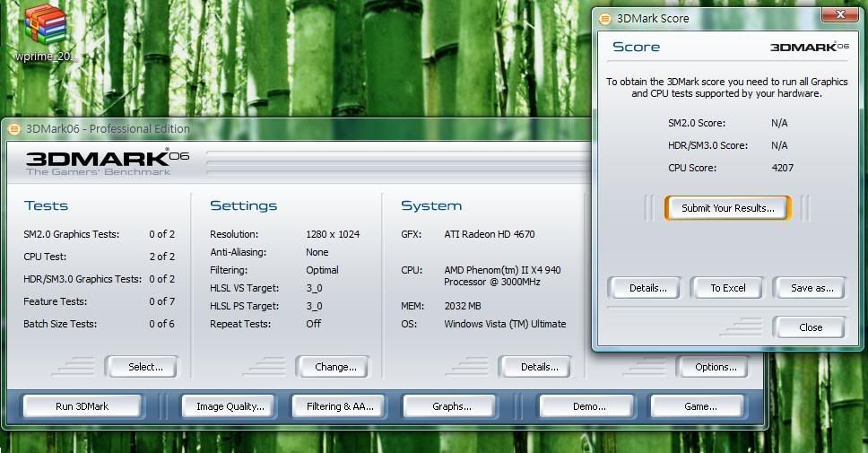
Task: Click the 3DMark06 main window title icon
Action: (x=14, y=129)
